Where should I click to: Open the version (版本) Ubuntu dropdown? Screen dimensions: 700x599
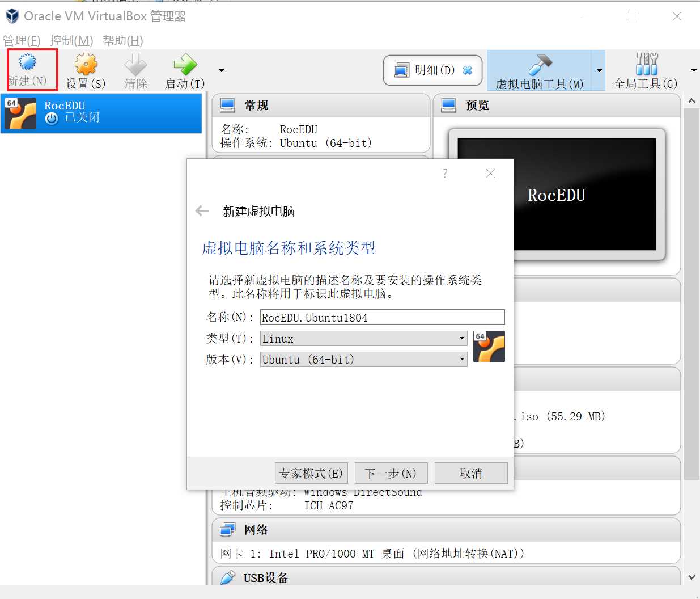pos(363,360)
